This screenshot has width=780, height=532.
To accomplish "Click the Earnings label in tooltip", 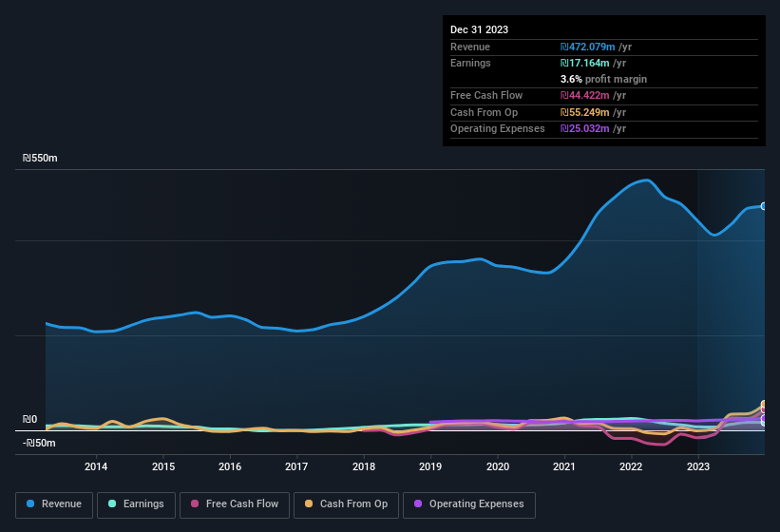I will [x=470, y=63].
